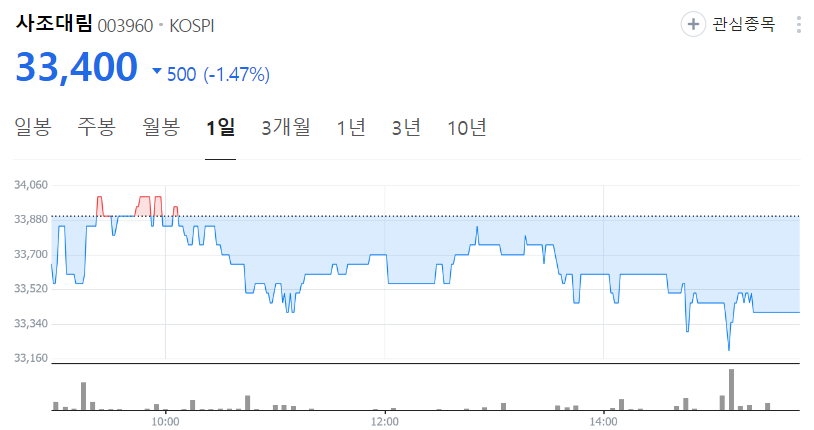
Task: Click the 33,340 y-axis label
Action: tap(31, 324)
